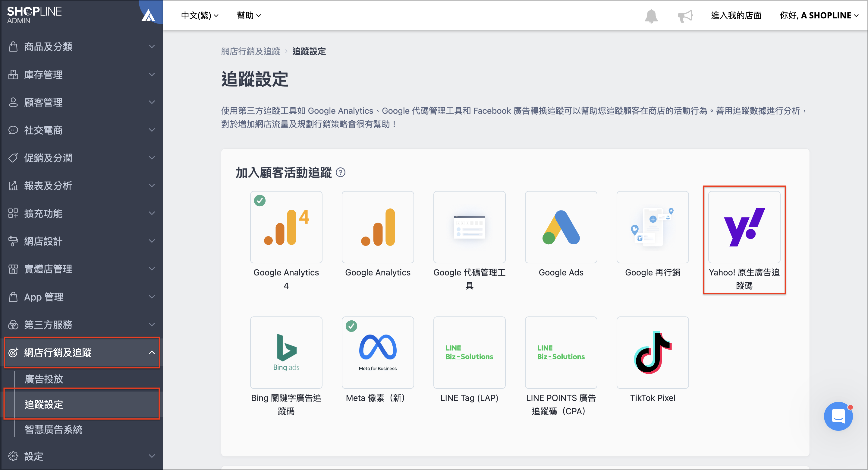Open LINE POINTS 廣告追蹤碼 (CPA) tile
Image resolution: width=868 pixels, height=470 pixels.
point(561,352)
